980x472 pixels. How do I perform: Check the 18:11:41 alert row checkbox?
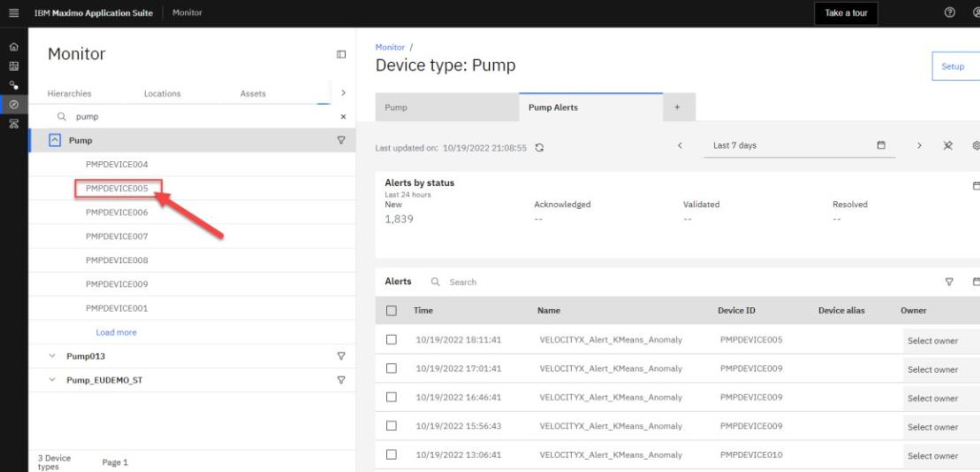(391, 340)
